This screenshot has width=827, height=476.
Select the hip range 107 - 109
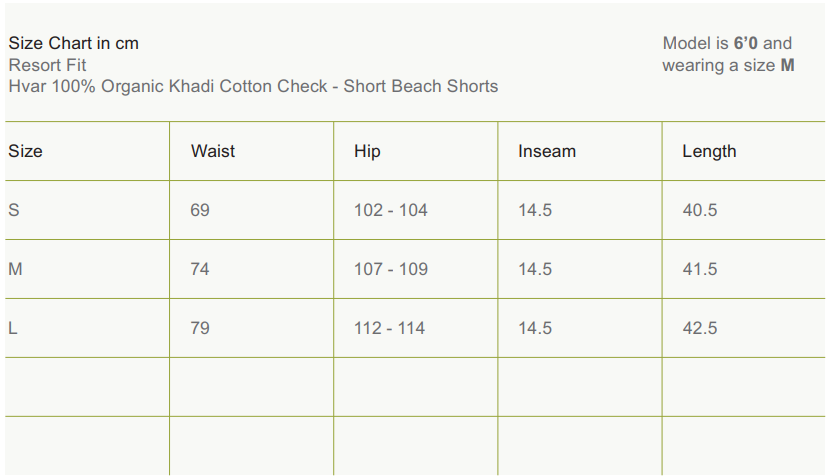(x=390, y=269)
